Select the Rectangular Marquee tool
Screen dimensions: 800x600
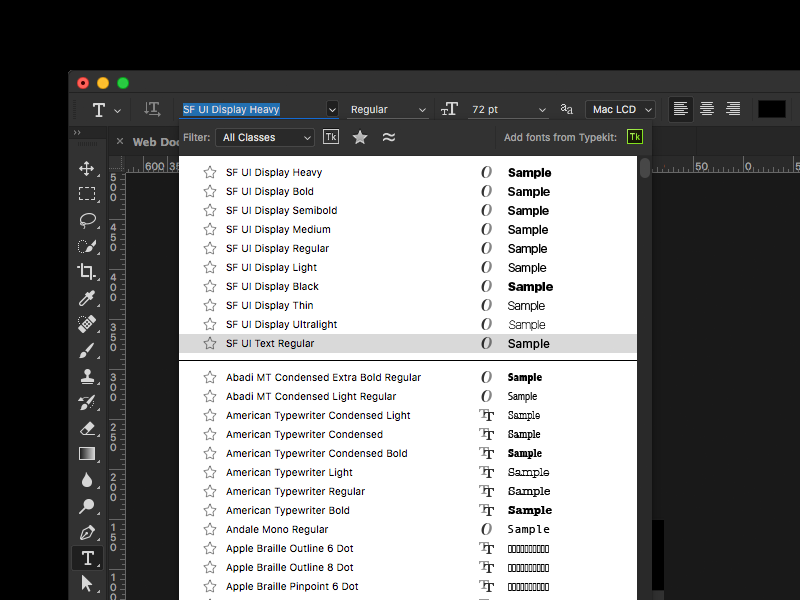[x=87, y=194]
